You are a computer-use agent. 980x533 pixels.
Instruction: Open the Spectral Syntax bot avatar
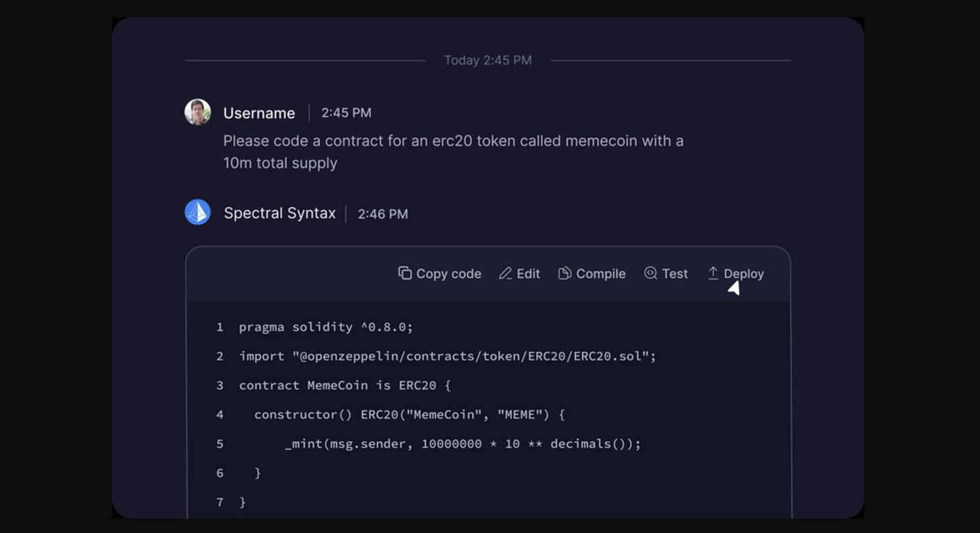(x=198, y=213)
